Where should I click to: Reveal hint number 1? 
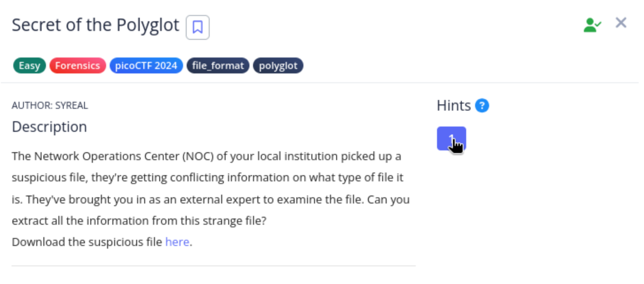pyautogui.click(x=451, y=138)
